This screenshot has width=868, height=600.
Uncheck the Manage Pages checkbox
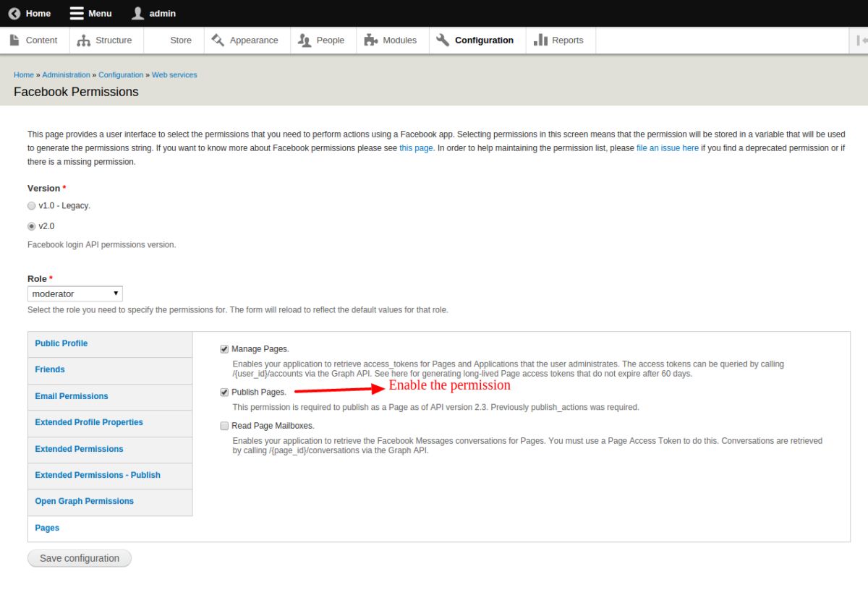pyautogui.click(x=224, y=349)
